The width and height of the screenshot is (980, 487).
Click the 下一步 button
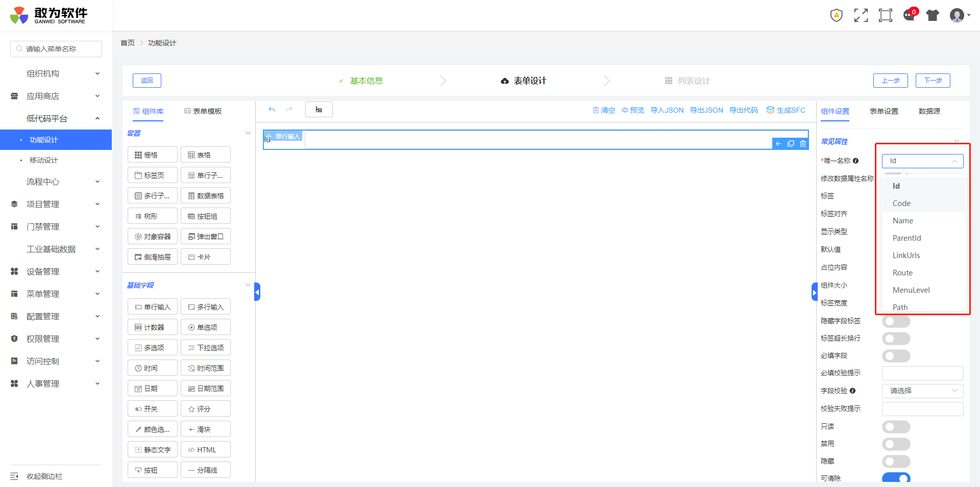click(933, 81)
